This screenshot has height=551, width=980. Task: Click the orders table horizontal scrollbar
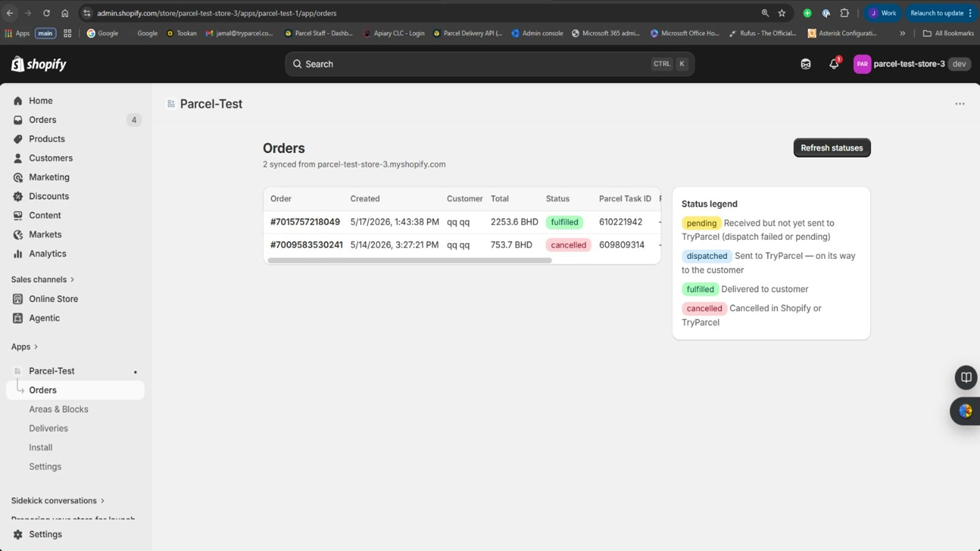point(410,260)
